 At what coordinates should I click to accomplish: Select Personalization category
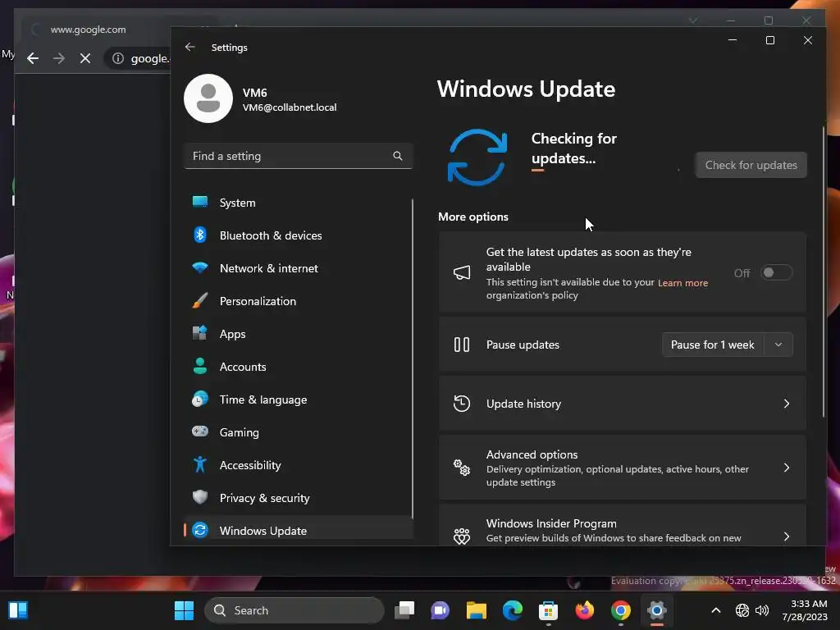298,301
